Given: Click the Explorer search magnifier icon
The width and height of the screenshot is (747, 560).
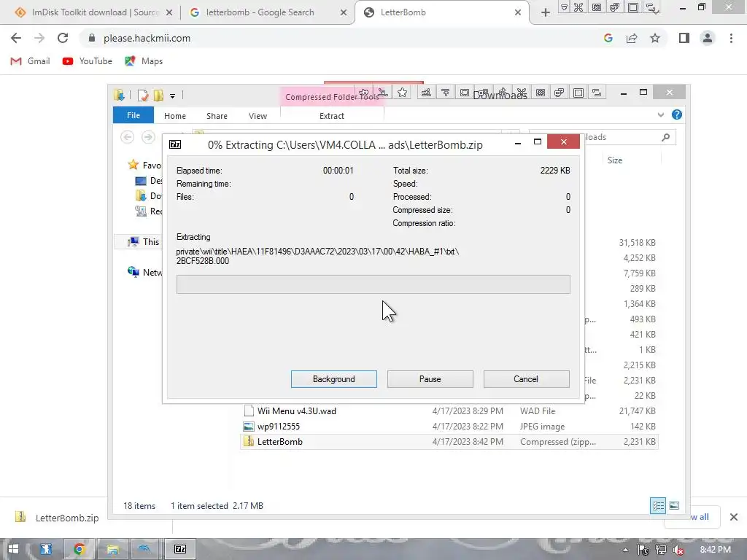Looking at the screenshot, I should 665,137.
